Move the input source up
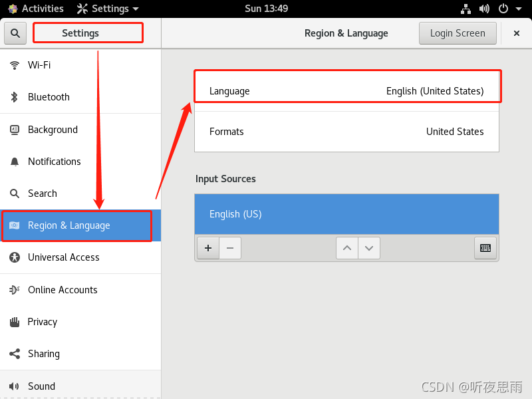Viewport: 532px width, 399px height. tap(347, 248)
